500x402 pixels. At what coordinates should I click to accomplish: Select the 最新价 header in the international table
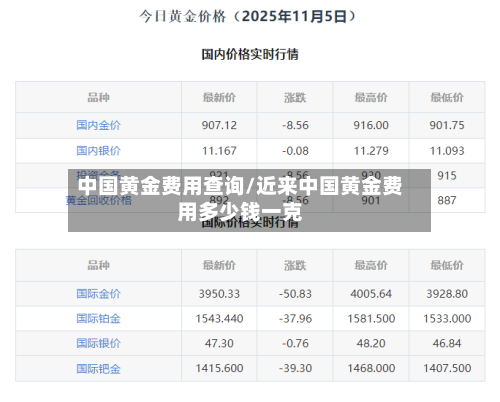point(219,265)
